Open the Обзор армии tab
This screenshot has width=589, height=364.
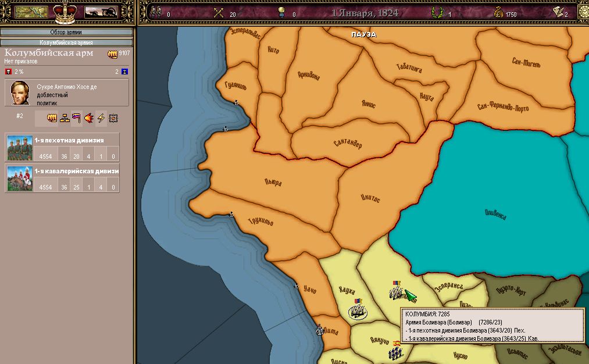tap(66, 33)
